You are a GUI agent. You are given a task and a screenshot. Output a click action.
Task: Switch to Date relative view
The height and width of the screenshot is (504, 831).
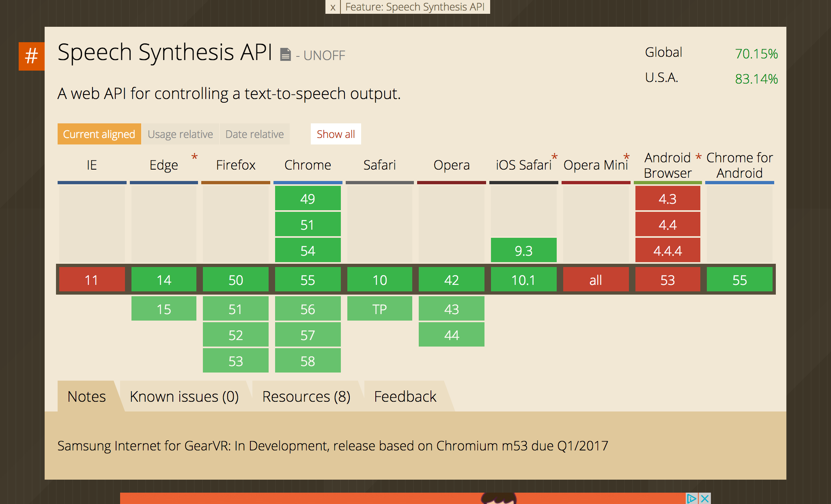(x=254, y=134)
